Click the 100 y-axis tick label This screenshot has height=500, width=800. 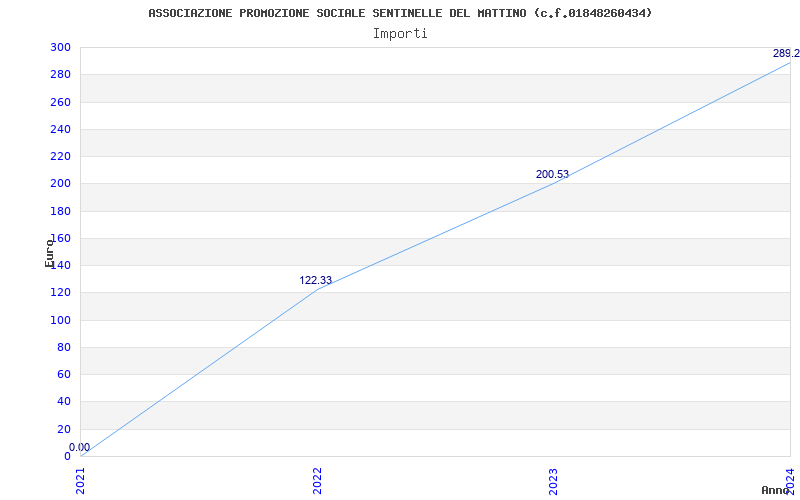click(61, 320)
